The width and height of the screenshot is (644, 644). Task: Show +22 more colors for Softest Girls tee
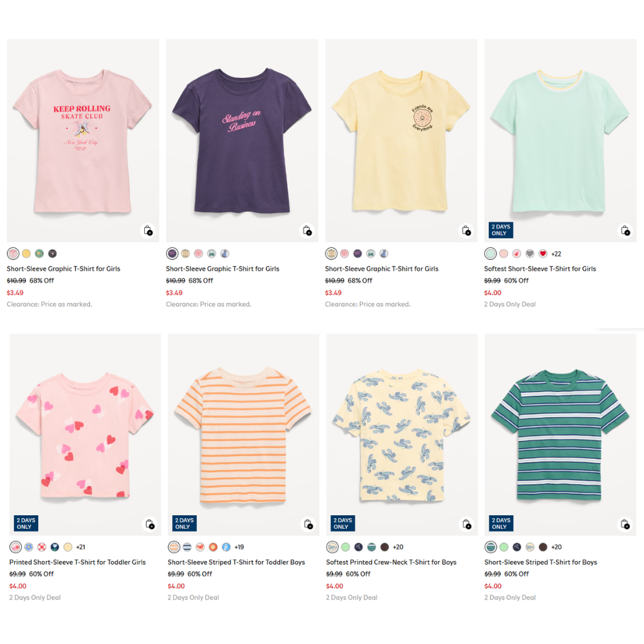[556, 254]
